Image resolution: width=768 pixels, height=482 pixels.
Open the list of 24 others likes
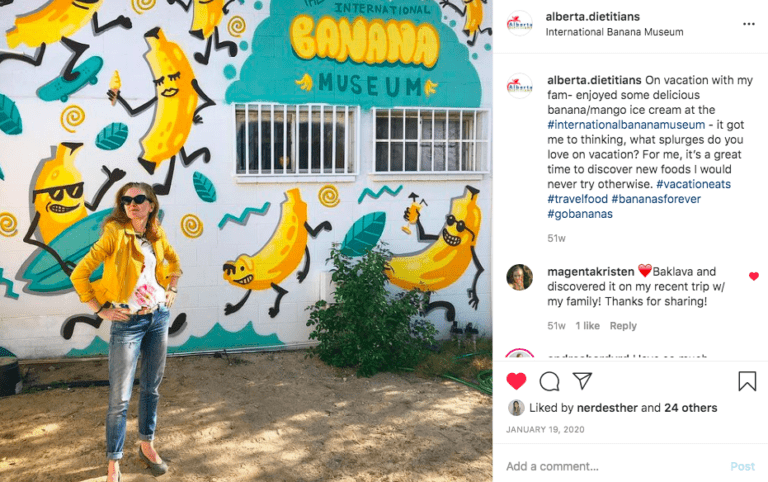(691, 408)
